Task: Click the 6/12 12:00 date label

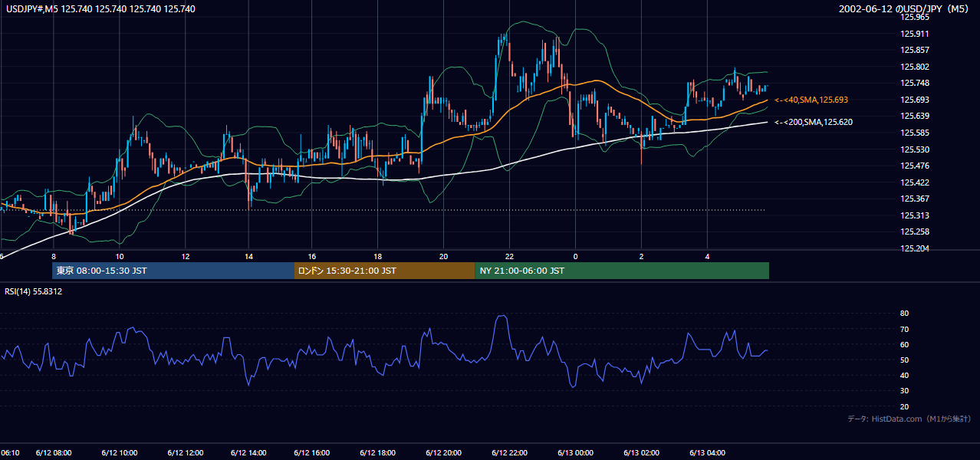Action: [186, 453]
